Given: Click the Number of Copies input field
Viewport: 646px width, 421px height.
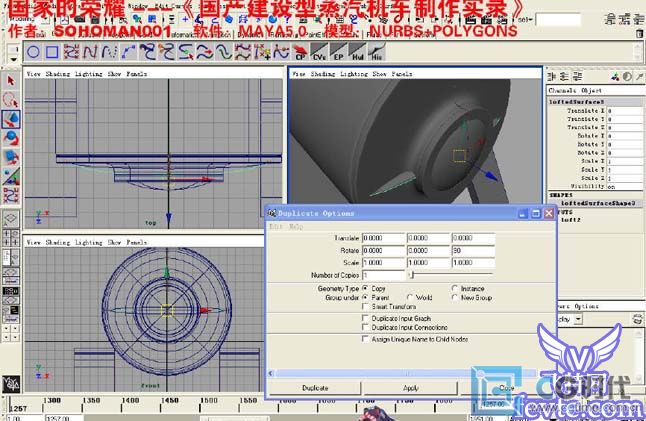Looking at the screenshot, I should pyautogui.click(x=384, y=275).
